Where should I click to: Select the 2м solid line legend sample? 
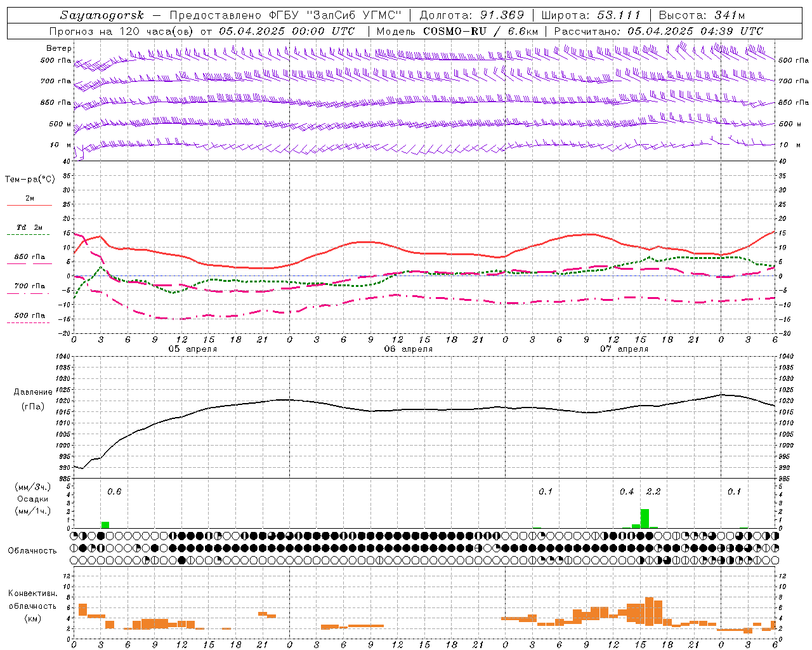coord(29,206)
